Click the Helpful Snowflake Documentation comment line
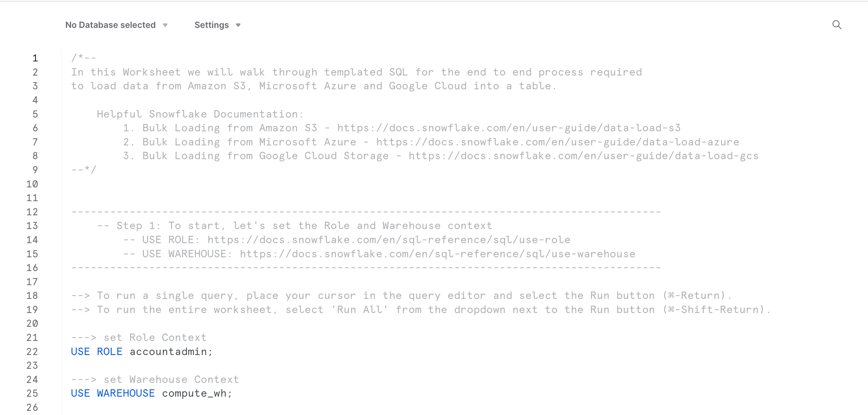This screenshot has width=868, height=415. tap(200, 114)
